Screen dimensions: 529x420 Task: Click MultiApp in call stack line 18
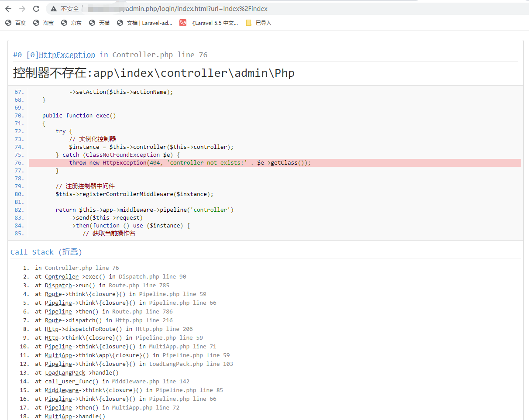[x=58, y=417]
